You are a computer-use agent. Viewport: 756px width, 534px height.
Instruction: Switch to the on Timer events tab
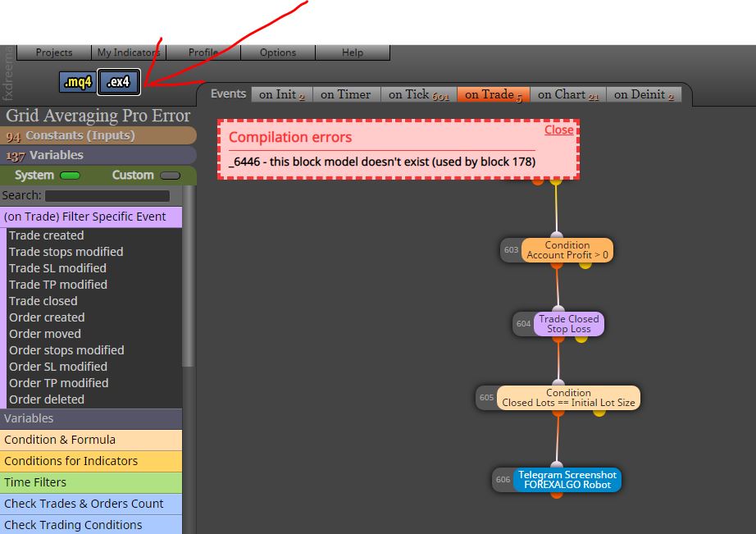tap(346, 94)
